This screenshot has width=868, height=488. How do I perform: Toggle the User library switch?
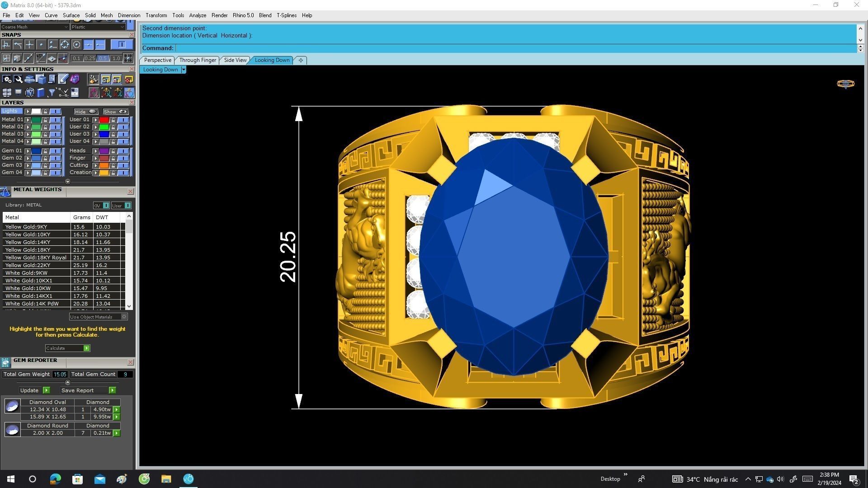pyautogui.click(x=121, y=206)
